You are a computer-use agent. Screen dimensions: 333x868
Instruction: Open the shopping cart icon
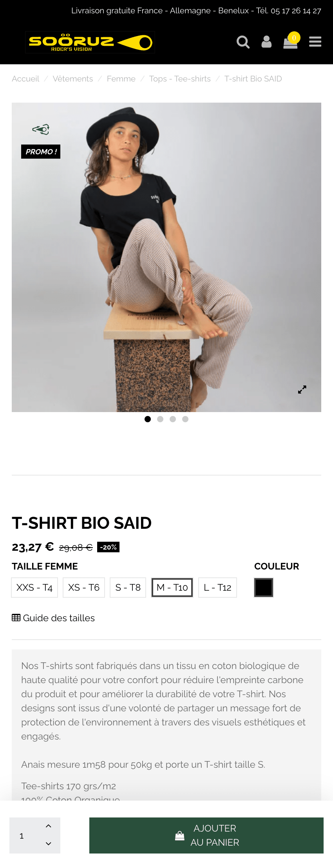pos(290,42)
